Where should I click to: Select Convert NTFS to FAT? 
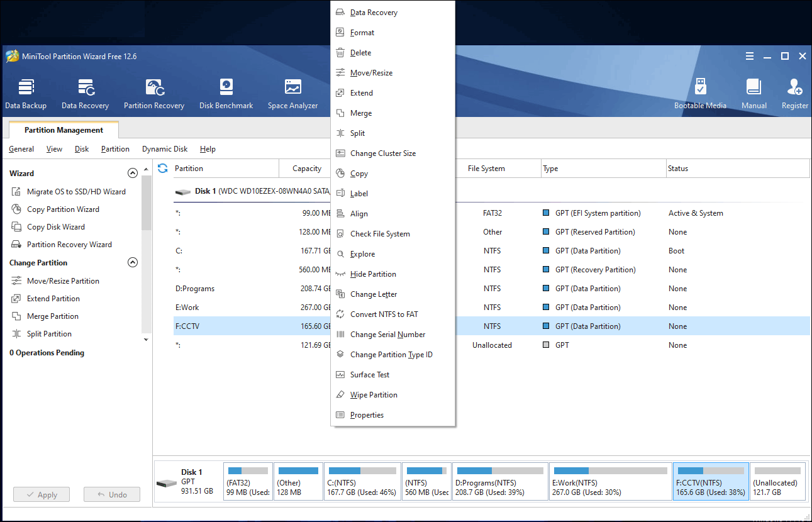(393, 314)
